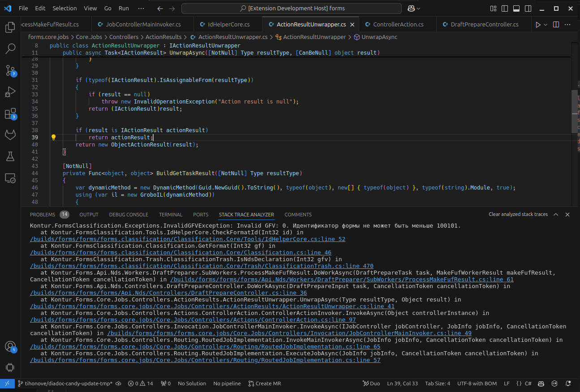Publish branch changes cloud icon in status bar
Screen dimensions: 580x392
[x=118, y=383]
